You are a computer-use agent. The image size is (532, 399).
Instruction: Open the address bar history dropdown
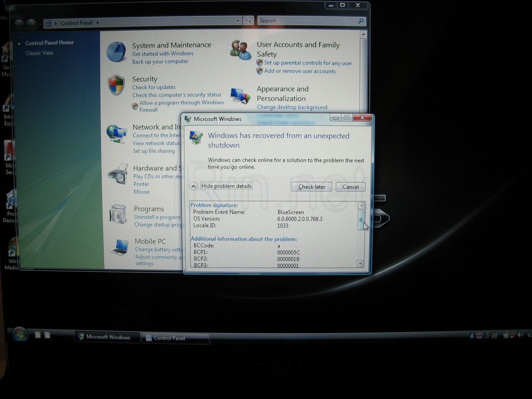238,21
